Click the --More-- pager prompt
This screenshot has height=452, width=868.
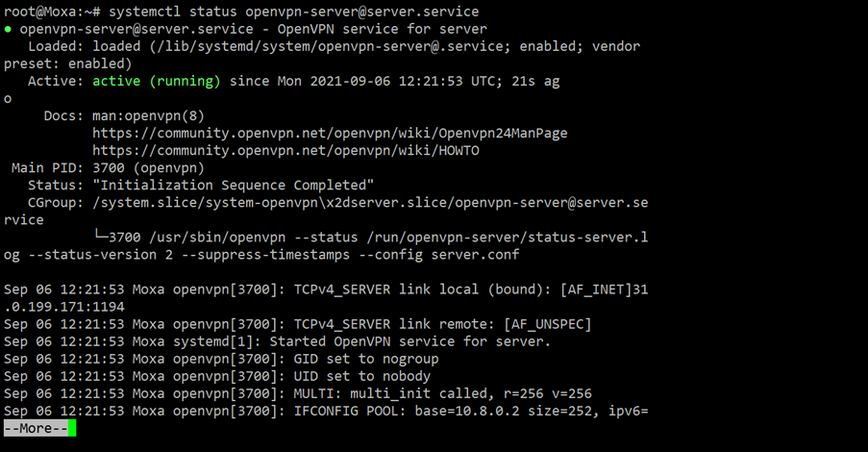[36, 428]
